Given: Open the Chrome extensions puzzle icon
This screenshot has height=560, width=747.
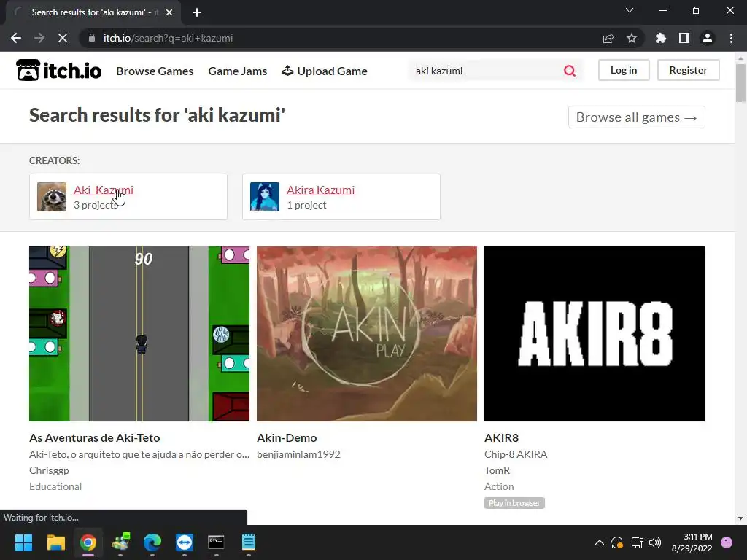Looking at the screenshot, I should point(661,38).
